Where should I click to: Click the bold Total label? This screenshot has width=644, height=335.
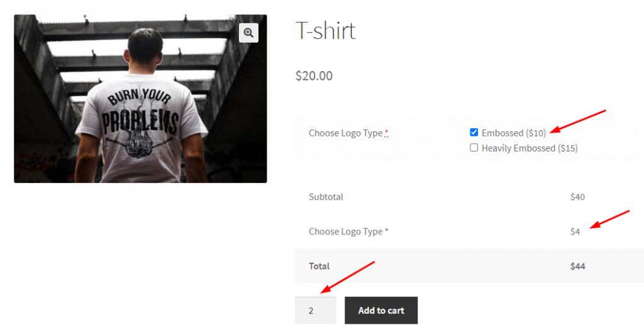point(319,266)
